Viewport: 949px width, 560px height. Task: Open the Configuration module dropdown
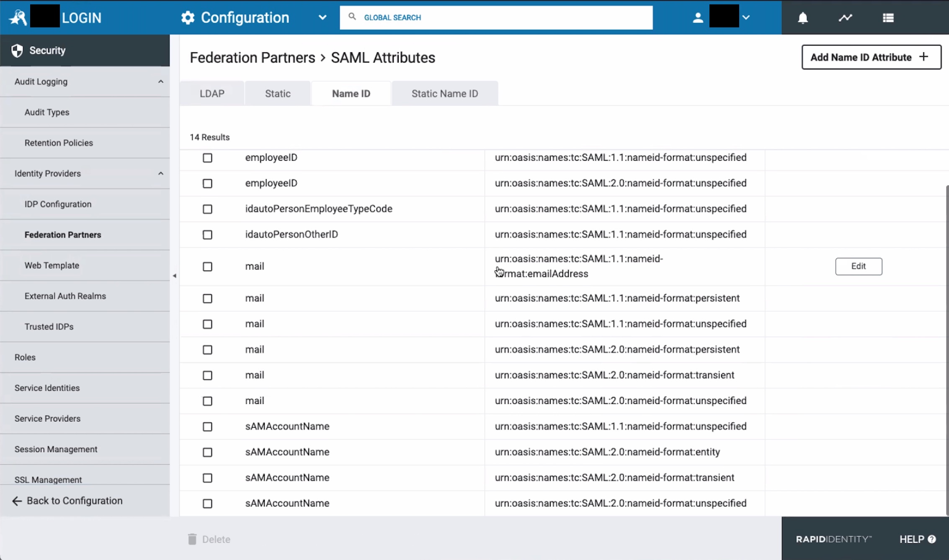tap(322, 18)
